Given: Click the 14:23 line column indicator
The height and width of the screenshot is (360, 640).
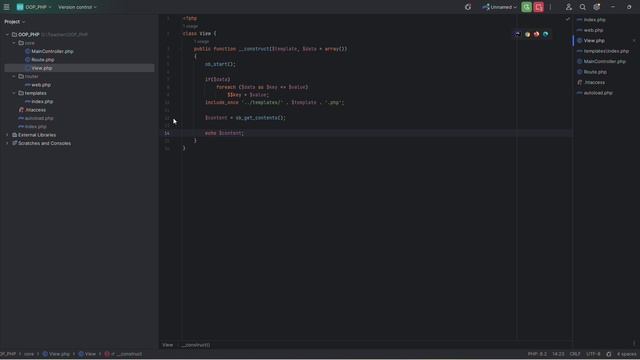Looking at the screenshot, I should pyautogui.click(x=558, y=354).
